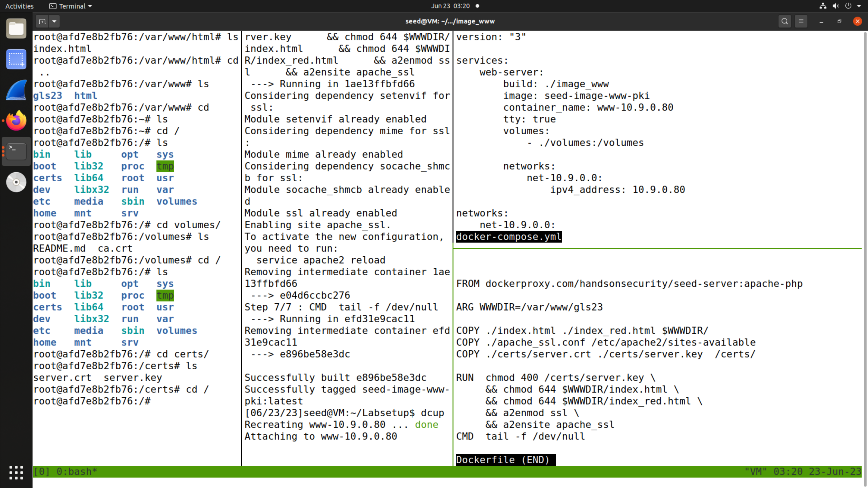Image resolution: width=868 pixels, height=488 pixels.
Task: Click 'ipv4_address: 10.9.0.80' line
Action: [617, 189]
